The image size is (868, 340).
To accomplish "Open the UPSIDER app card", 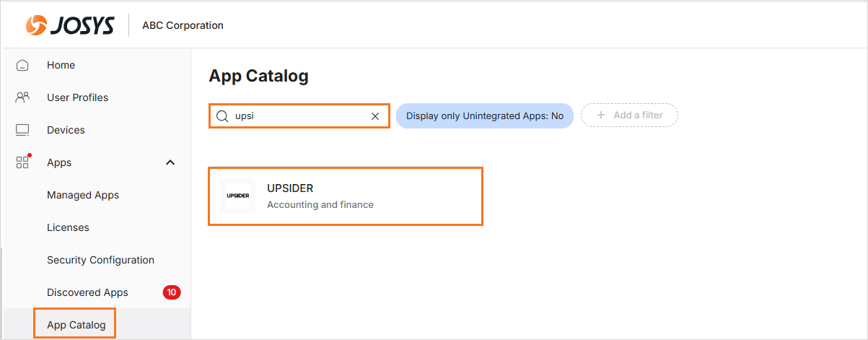I will point(346,196).
